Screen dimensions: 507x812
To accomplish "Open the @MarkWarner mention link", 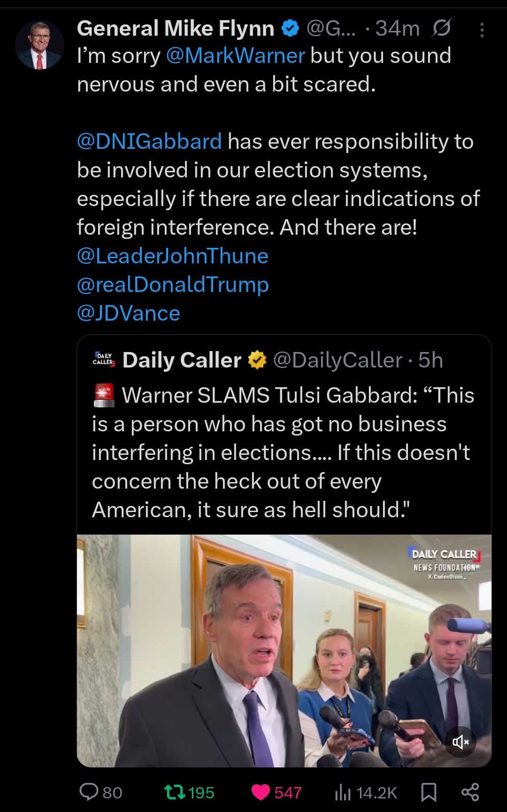I will click(236, 56).
